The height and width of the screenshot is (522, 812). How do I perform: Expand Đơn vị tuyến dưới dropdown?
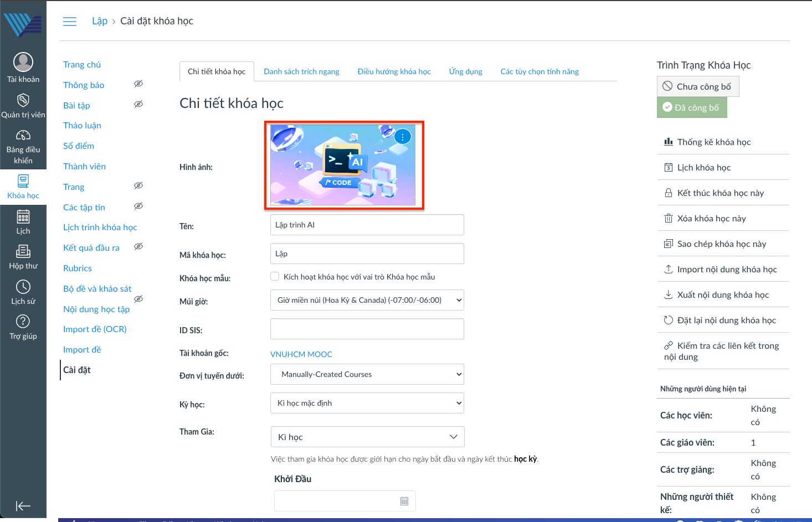367,374
